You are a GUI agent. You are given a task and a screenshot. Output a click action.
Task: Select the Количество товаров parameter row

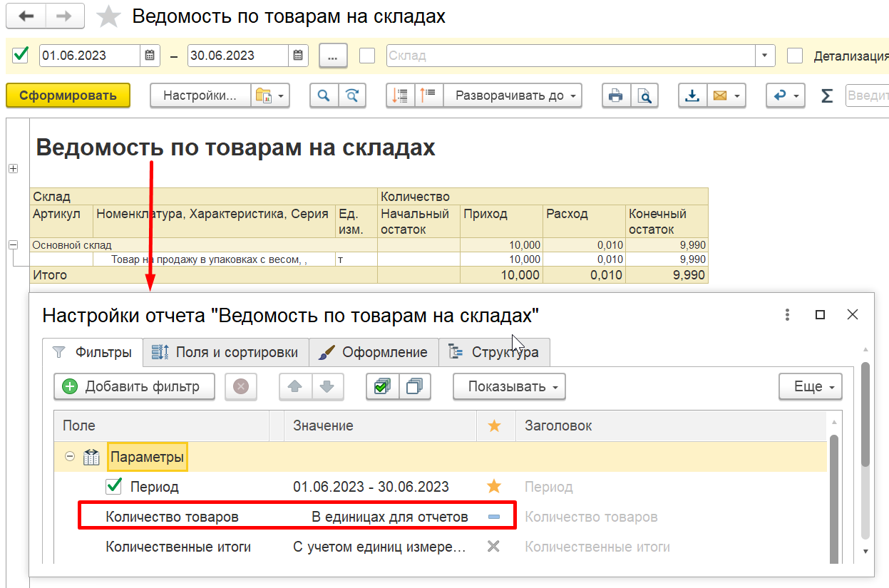[441, 517]
